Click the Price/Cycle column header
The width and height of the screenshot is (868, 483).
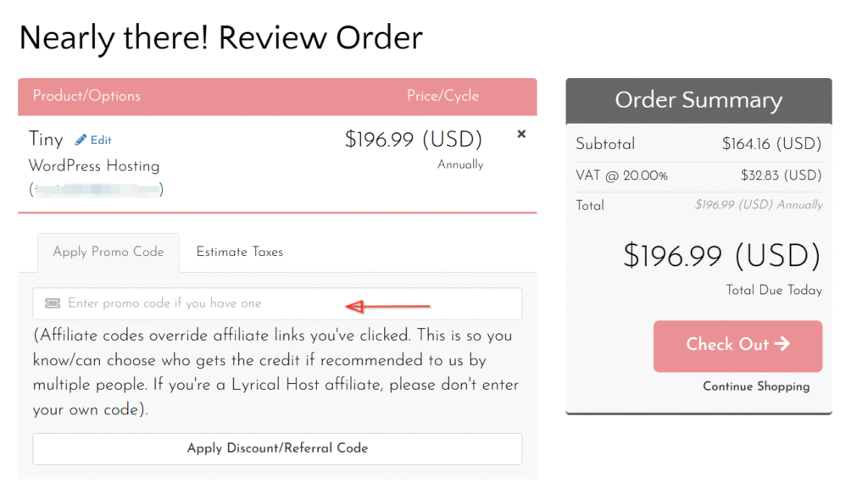[442, 96]
